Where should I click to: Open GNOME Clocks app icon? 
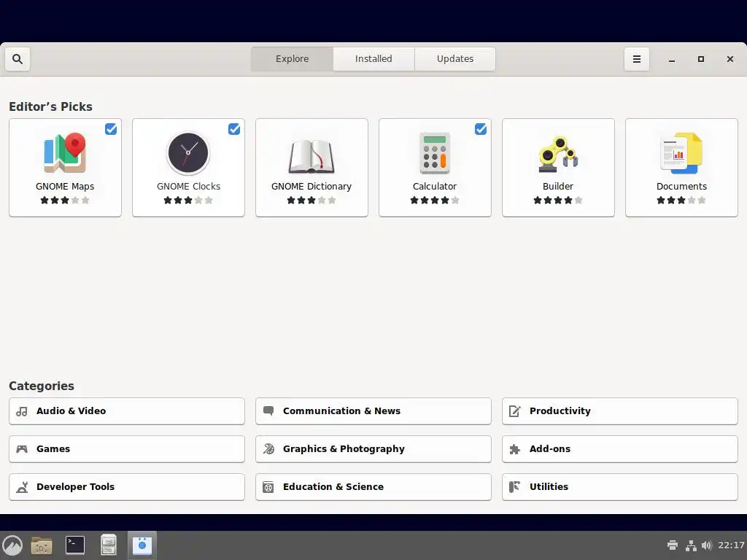point(188,153)
